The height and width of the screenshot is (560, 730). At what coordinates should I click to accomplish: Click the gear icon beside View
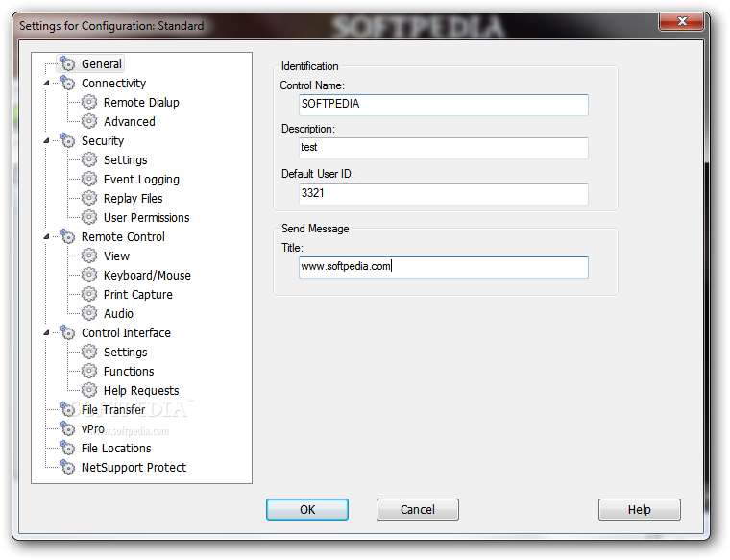(x=89, y=256)
